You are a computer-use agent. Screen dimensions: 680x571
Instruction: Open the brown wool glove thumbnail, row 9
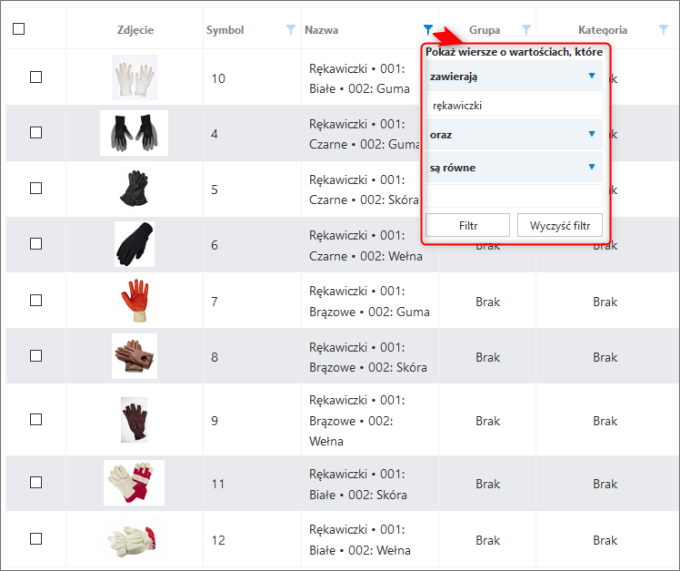134,420
